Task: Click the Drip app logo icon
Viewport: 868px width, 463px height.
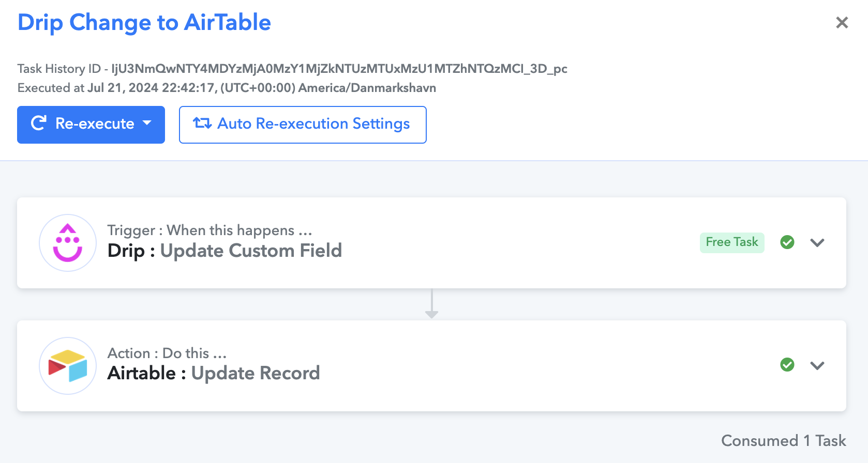Action: pos(68,243)
